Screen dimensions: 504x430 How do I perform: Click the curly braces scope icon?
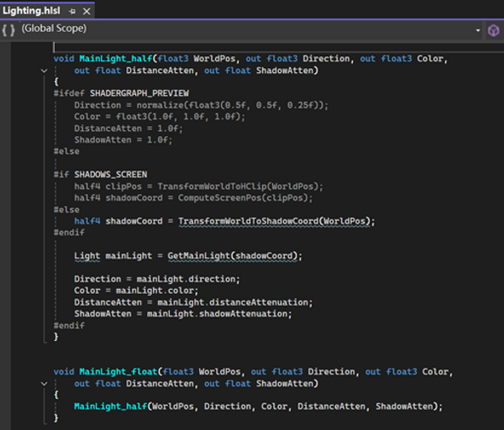tap(8, 30)
